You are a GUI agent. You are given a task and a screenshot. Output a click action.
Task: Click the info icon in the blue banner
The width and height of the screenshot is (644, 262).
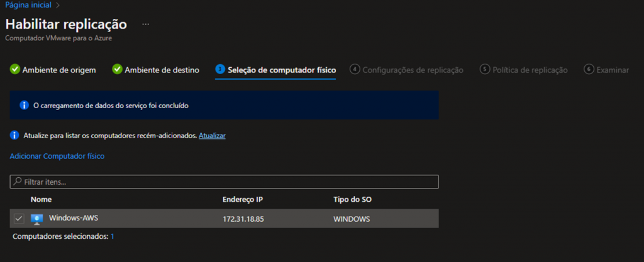(x=24, y=106)
